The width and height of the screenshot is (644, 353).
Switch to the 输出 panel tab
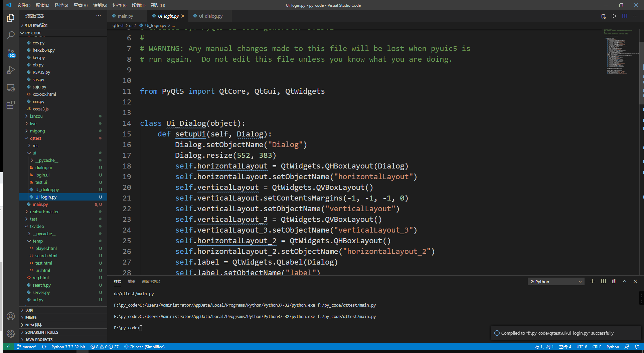(132, 282)
